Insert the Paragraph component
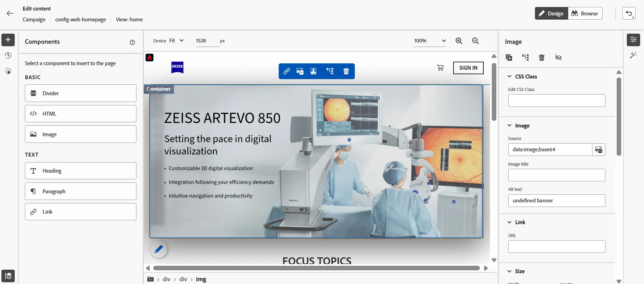 click(81, 191)
